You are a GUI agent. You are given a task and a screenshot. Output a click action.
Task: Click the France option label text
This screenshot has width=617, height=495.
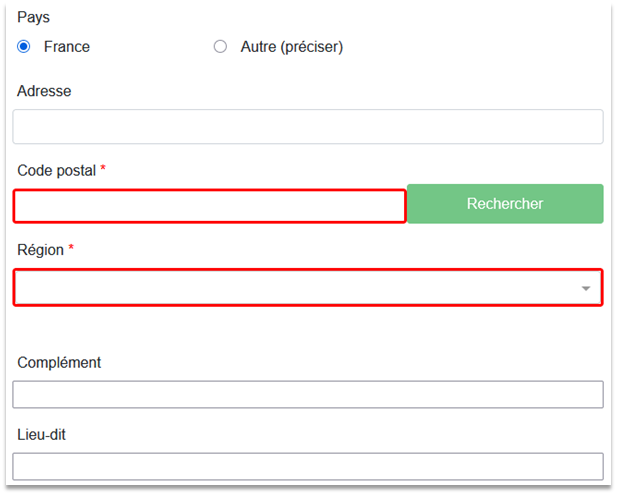67,47
